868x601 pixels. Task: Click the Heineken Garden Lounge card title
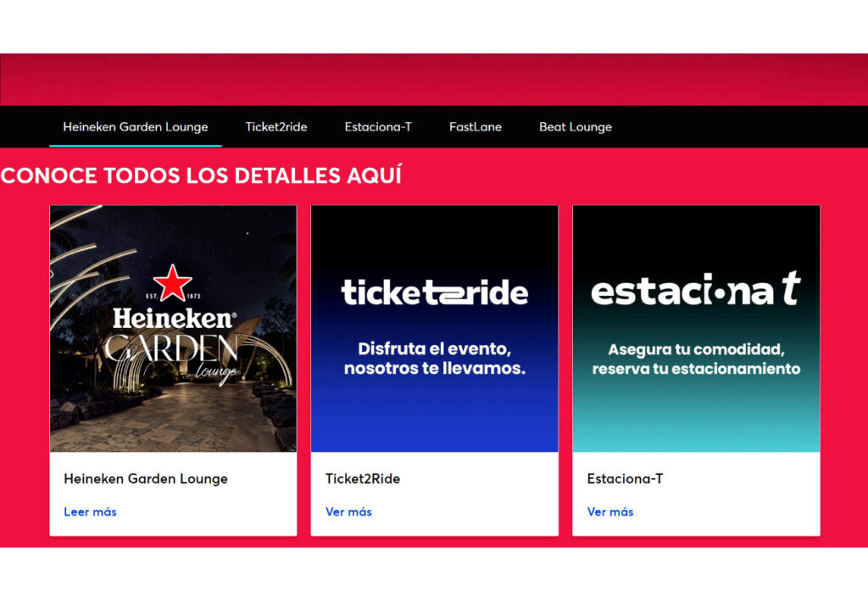(x=146, y=479)
